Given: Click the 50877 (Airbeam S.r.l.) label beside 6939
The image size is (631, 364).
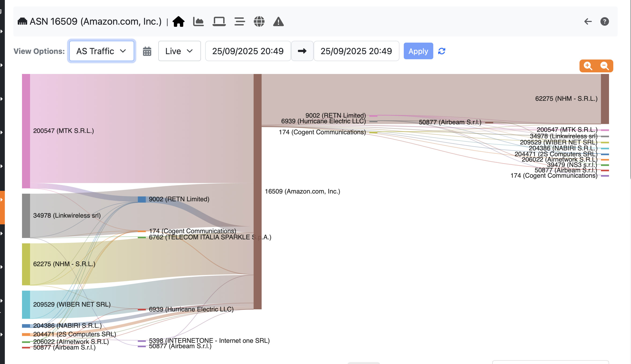Looking at the screenshot, I should pyautogui.click(x=450, y=122).
